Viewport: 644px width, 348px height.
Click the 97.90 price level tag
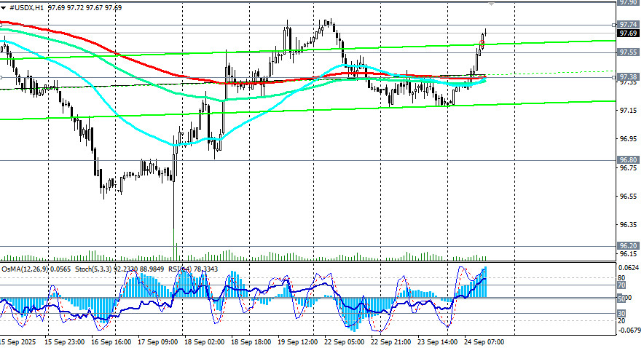tap(628, 3)
